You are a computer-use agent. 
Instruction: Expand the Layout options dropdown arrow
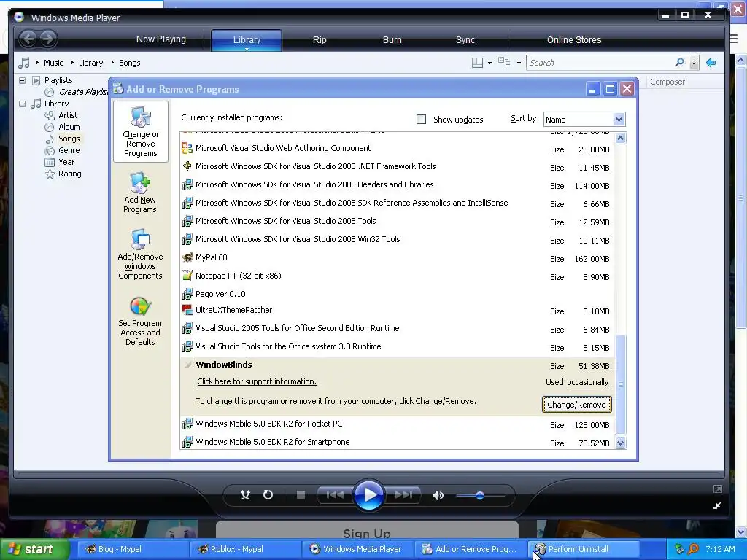click(x=489, y=63)
